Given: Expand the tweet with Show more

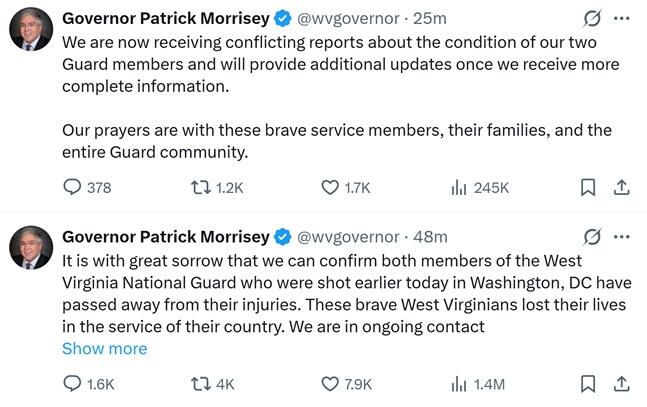Looking at the screenshot, I should click(x=104, y=349).
